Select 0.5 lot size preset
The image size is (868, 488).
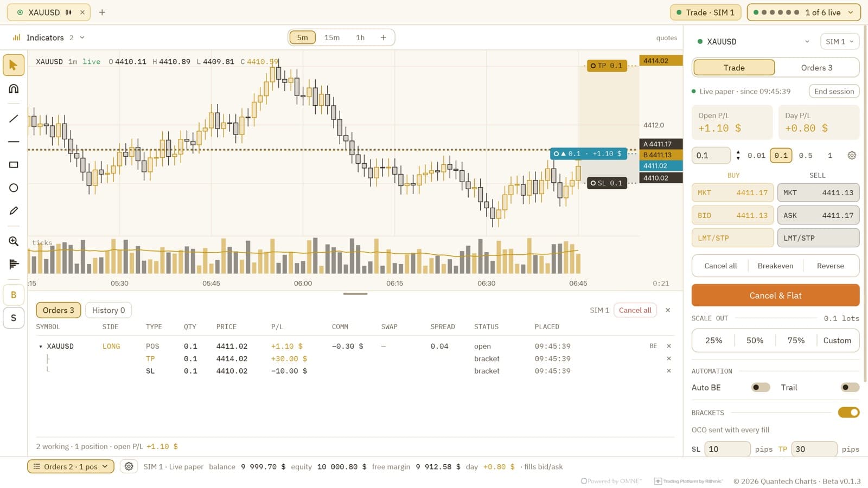806,156
